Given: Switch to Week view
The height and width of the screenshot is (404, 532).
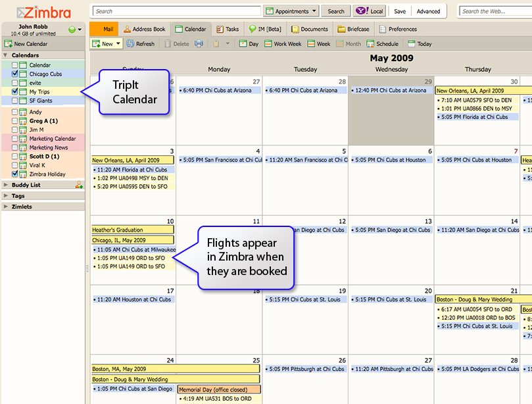Looking at the screenshot, I should click(318, 44).
